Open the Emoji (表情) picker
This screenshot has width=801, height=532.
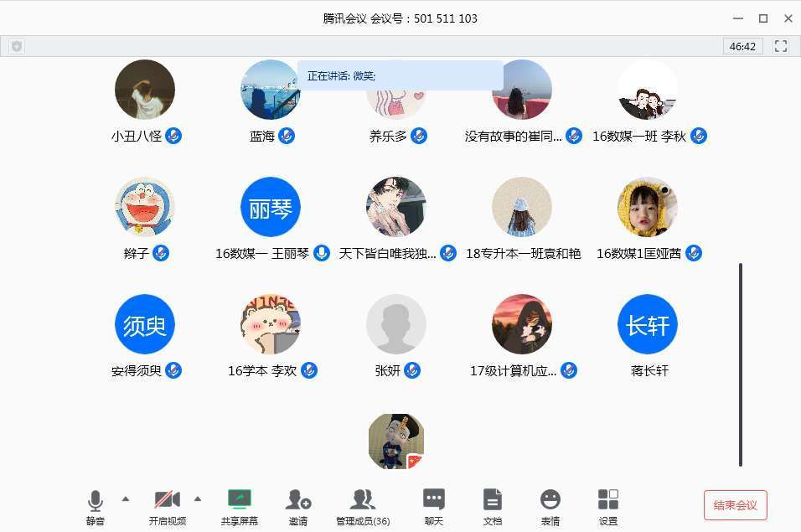tap(550, 501)
